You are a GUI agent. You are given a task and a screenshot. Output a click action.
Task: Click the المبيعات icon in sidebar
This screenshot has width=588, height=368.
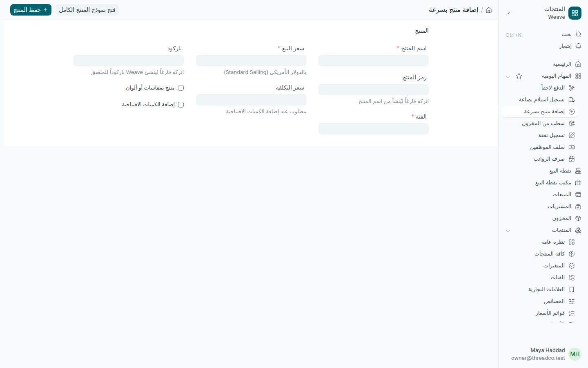coord(578,195)
